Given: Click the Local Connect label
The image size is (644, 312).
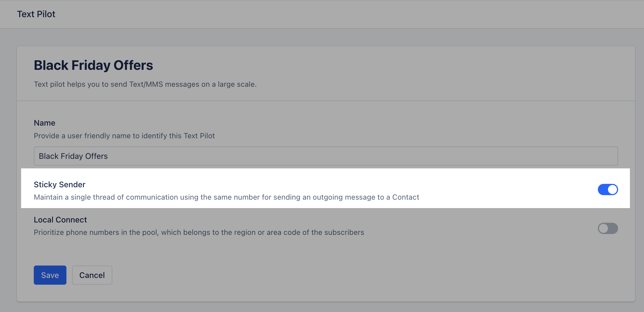Looking at the screenshot, I should (60, 220).
